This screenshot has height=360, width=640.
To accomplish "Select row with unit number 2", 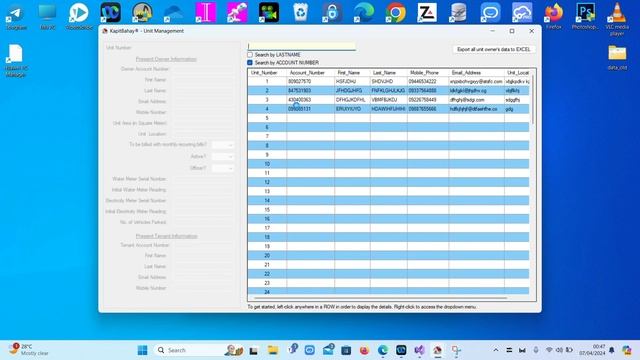I will pyautogui.click(x=389, y=91).
